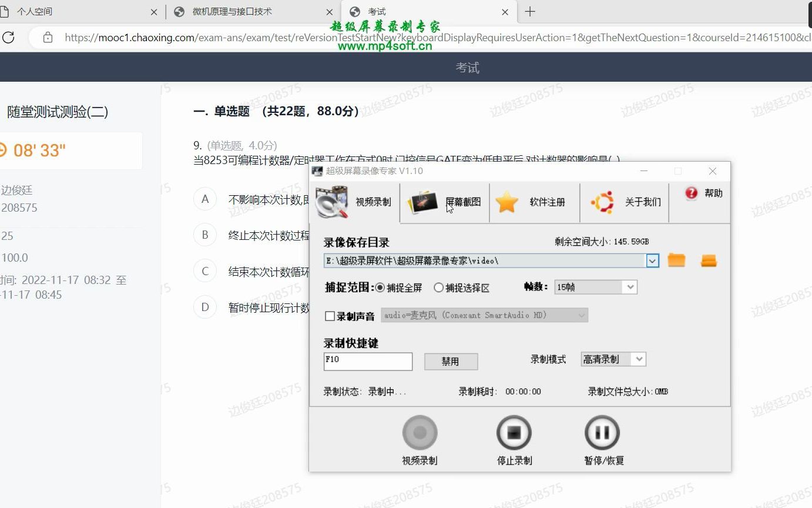Click the globe favicon on the 微机原理与接口技术 tab
The width and height of the screenshot is (812, 508).
[x=179, y=12]
